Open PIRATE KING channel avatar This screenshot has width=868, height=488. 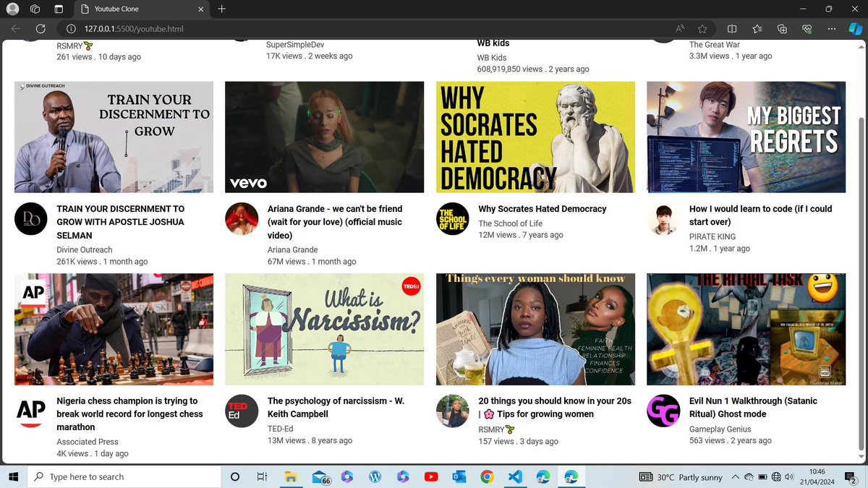point(663,218)
